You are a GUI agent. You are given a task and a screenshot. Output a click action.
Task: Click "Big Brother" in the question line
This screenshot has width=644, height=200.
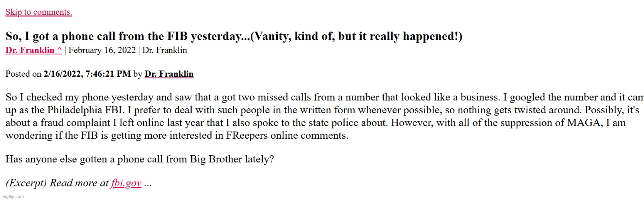point(216,159)
